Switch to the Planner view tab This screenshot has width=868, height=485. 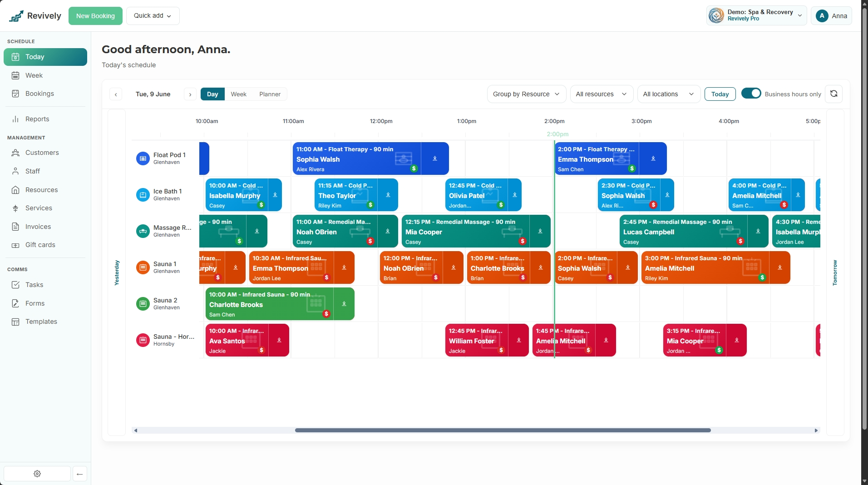(x=270, y=94)
